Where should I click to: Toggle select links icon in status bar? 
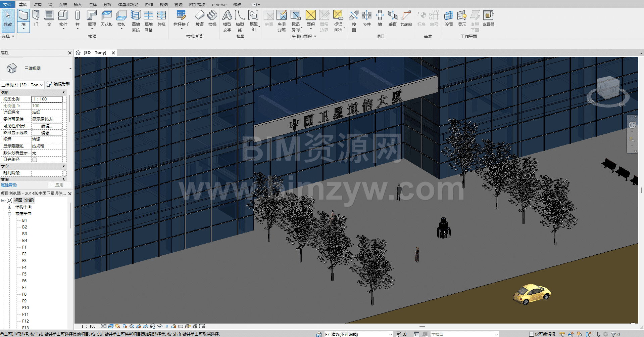point(562,334)
